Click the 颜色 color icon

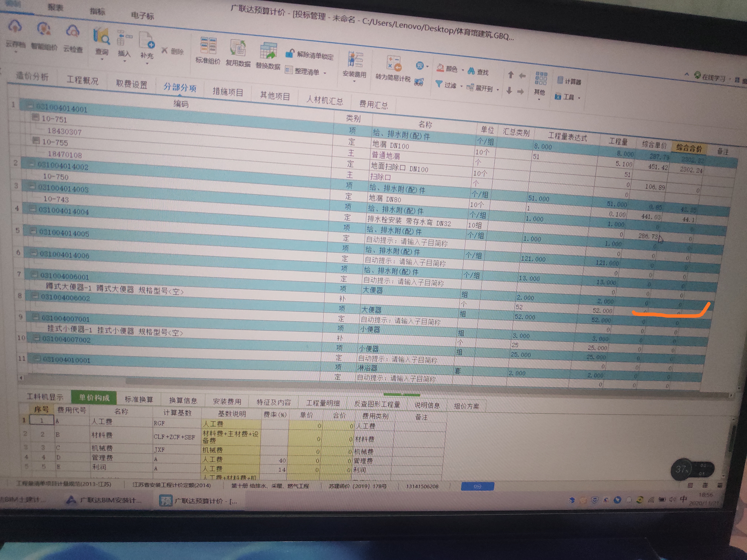[x=440, y=68]
